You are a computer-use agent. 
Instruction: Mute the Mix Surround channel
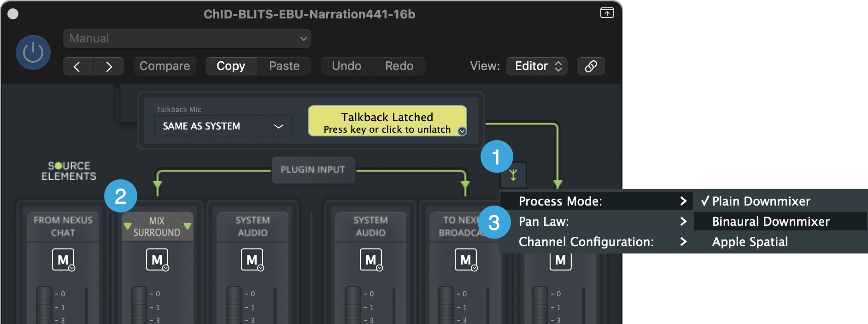(157, 260)
